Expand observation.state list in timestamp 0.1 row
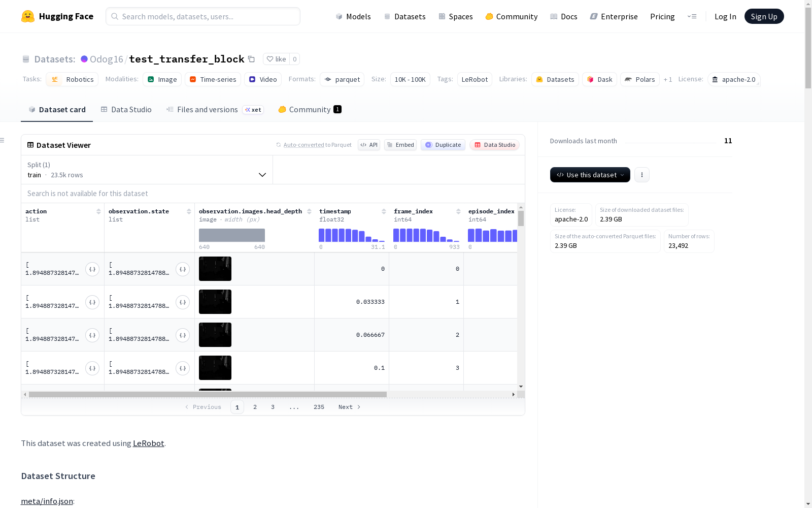Image resolution: width=812 pixels, height=508 pixels. [x=183, y=368]
